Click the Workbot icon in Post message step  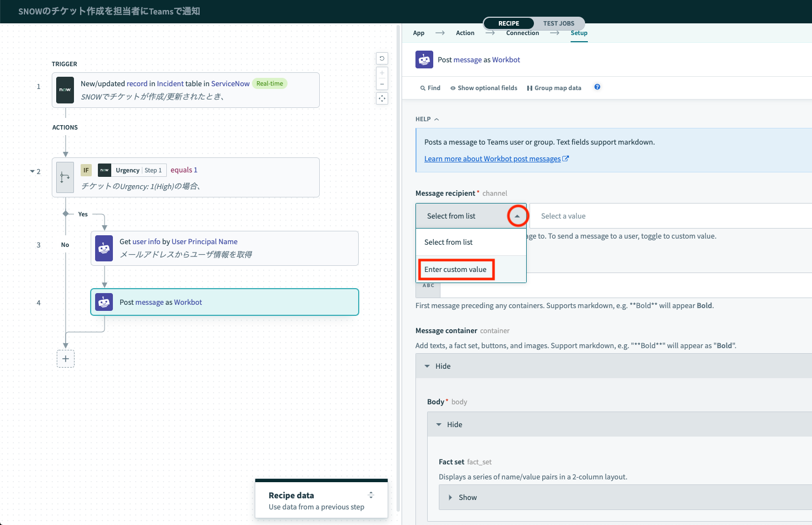[104, 302]
